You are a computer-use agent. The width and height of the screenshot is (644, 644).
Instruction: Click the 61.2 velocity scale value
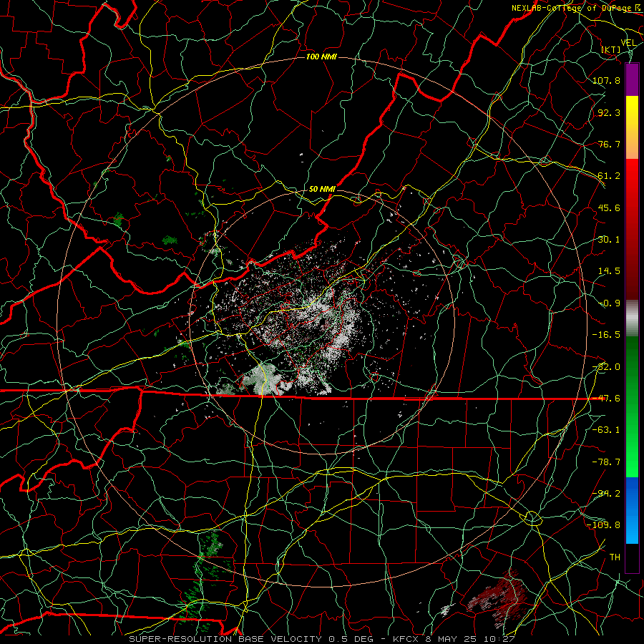click(x=609, y=176)
